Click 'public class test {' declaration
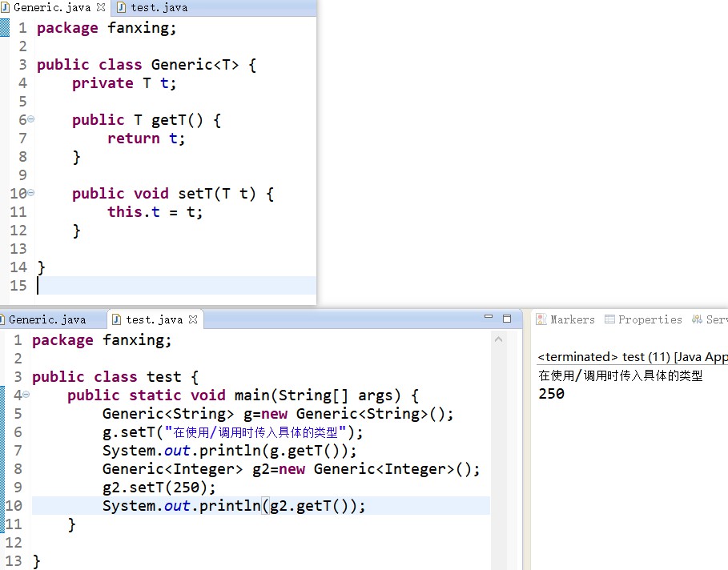This screenshot has height=570, width=728. coord(115,377)
